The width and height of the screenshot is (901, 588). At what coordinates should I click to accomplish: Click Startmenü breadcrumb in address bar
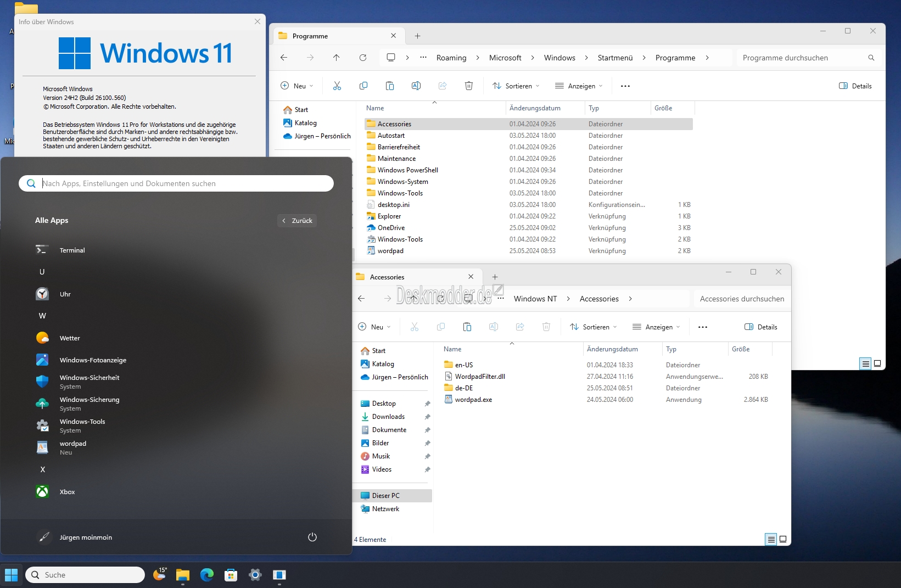[615, 58]
